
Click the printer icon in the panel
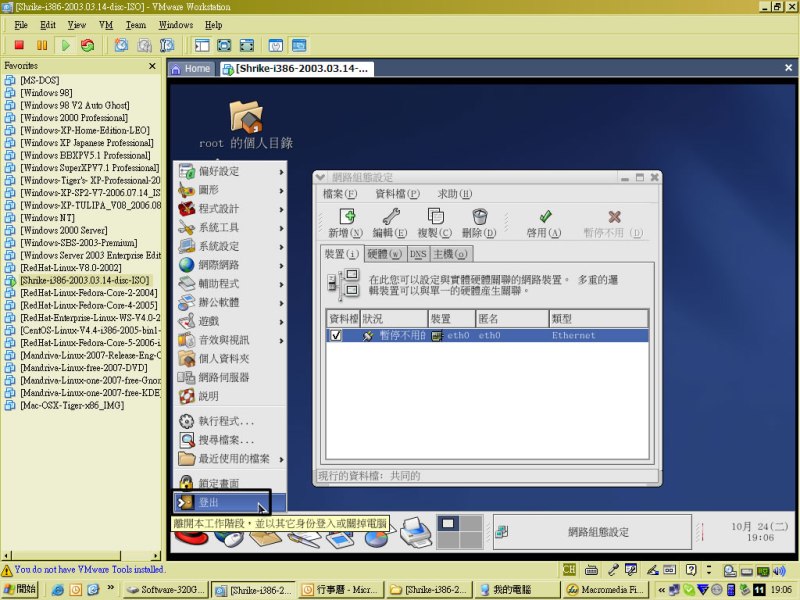tap(416, 532)
